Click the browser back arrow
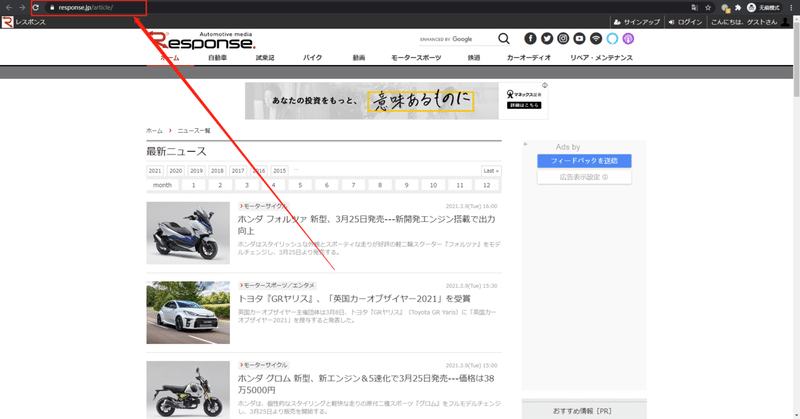Image resolution: width=800 pixels, height=419 pixels. point(9,8)
